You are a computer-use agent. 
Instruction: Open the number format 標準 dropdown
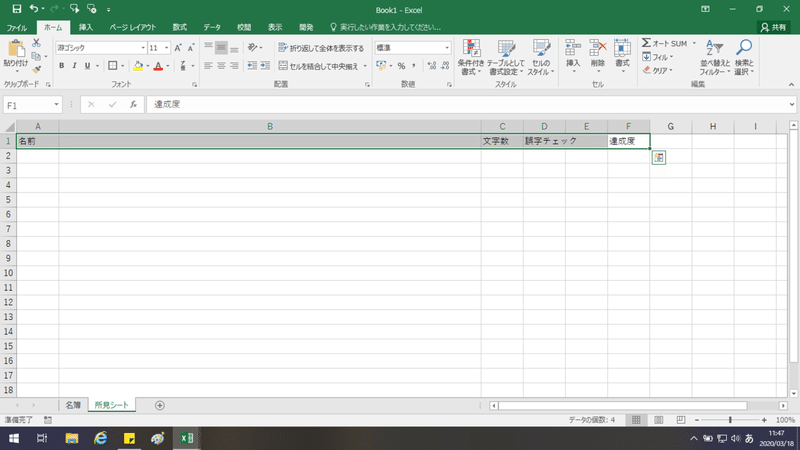tap(447, 48)
